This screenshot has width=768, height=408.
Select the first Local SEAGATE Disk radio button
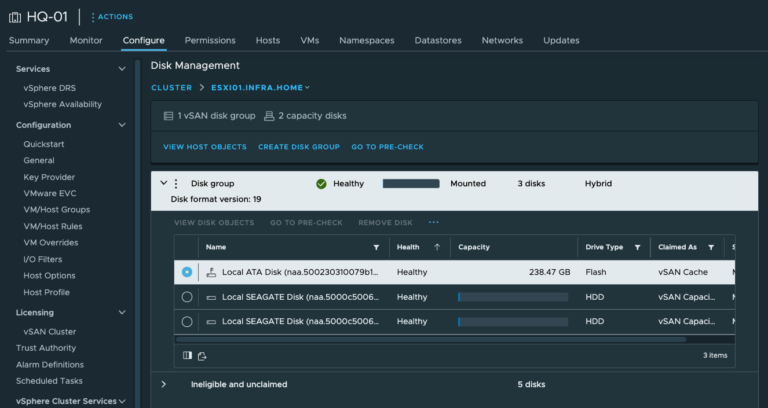pos(187,297)
